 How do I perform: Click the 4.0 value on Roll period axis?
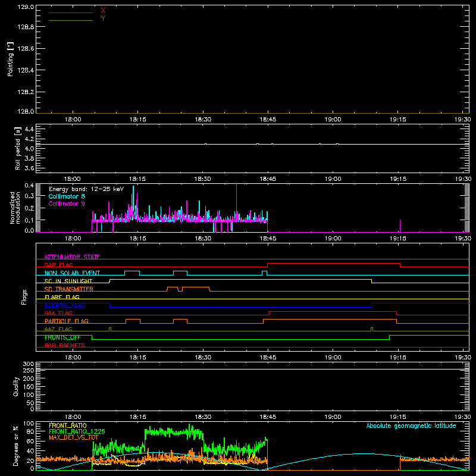point(29,148)
